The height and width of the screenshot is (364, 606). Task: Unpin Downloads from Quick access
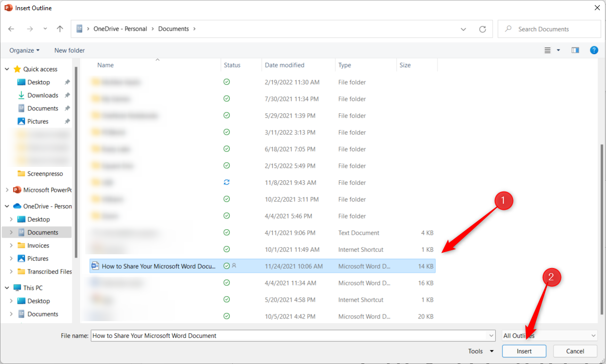(67, 95)
